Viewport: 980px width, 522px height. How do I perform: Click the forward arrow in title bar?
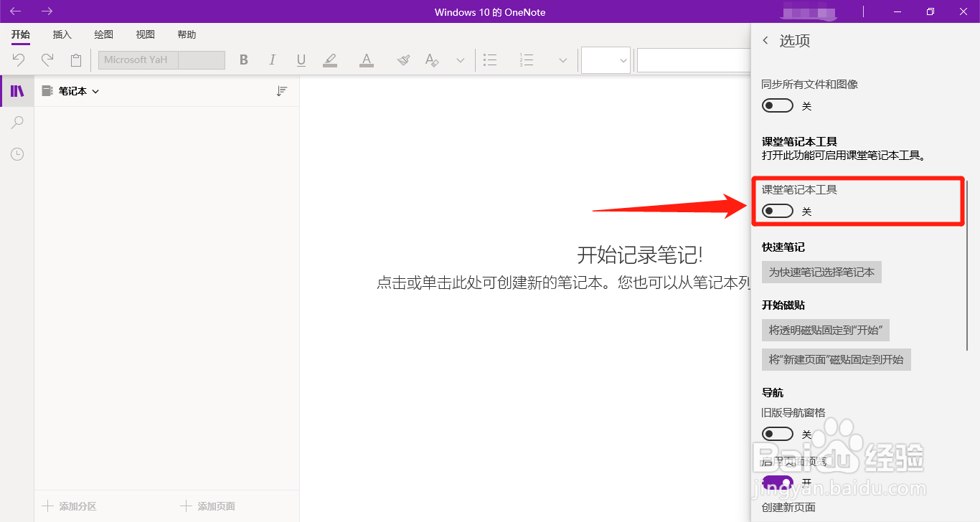coord(47,11)
